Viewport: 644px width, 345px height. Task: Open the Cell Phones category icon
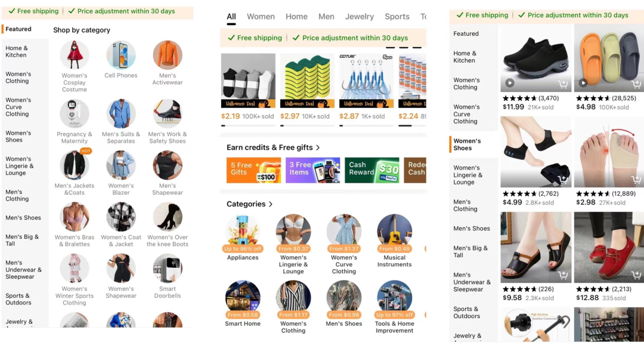(120, 55)
